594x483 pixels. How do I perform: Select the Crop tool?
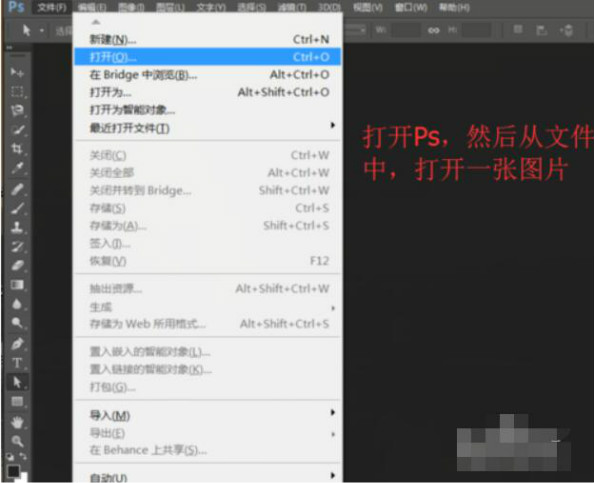(17, 148)
